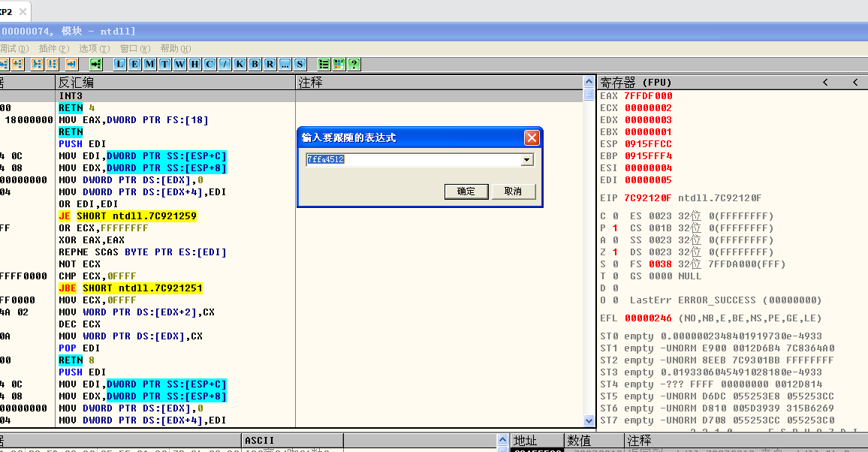Switch register view via 寄存器 (FPU) header

pos(635,83)
